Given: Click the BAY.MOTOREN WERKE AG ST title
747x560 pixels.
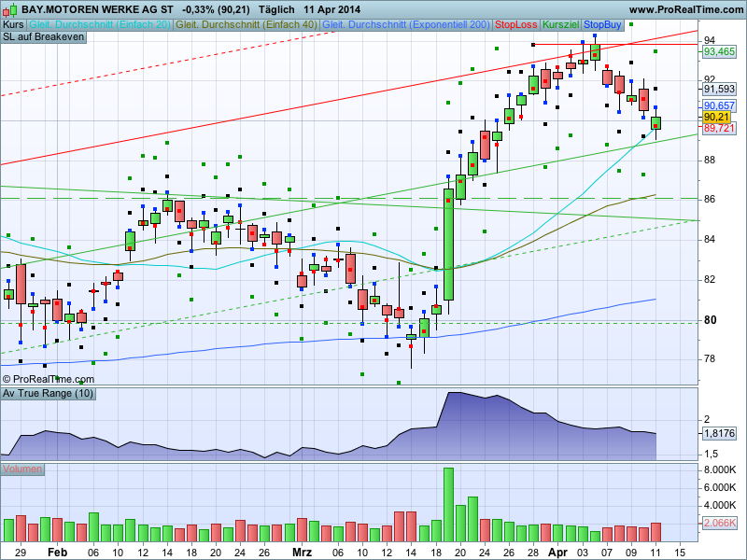Looking at the screenshot, I should (x=98, y=9).
